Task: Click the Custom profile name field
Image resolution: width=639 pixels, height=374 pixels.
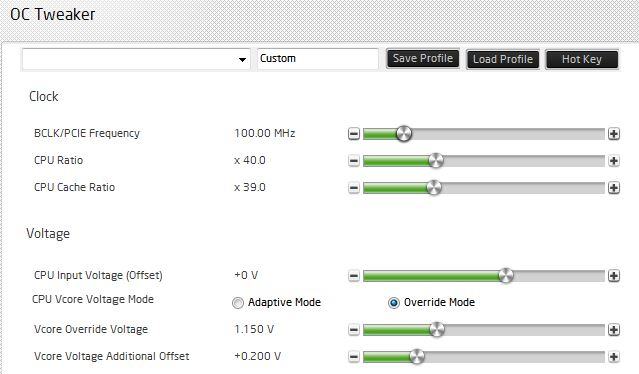Action: coord(318,59)
